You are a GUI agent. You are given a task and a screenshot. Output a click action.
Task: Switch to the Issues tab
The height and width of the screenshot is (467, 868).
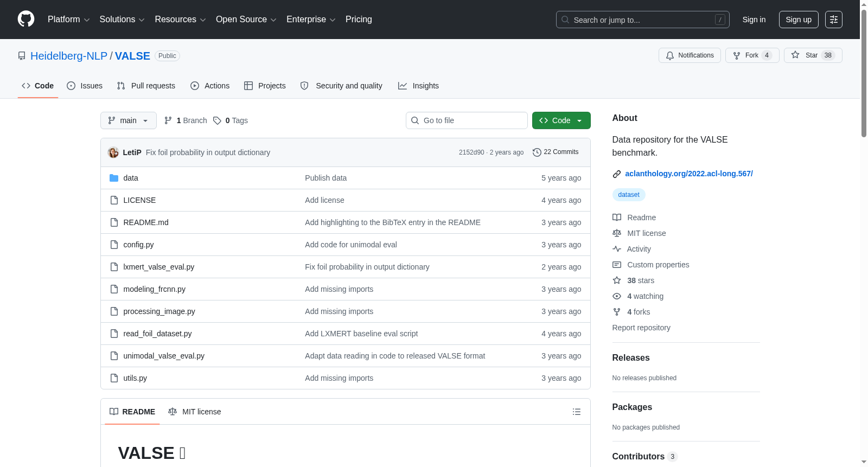click(85, 86)
